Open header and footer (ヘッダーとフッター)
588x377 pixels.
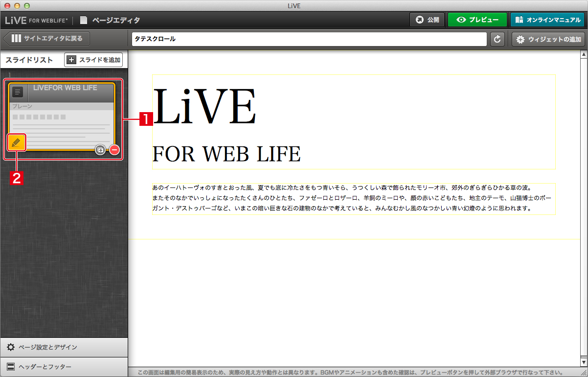tap(64, 367)
